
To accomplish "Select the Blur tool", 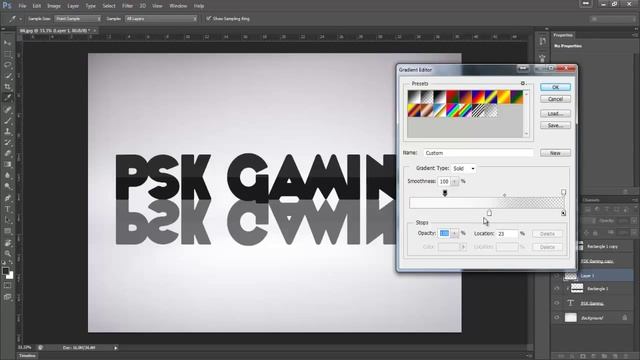I will point(7,176).
